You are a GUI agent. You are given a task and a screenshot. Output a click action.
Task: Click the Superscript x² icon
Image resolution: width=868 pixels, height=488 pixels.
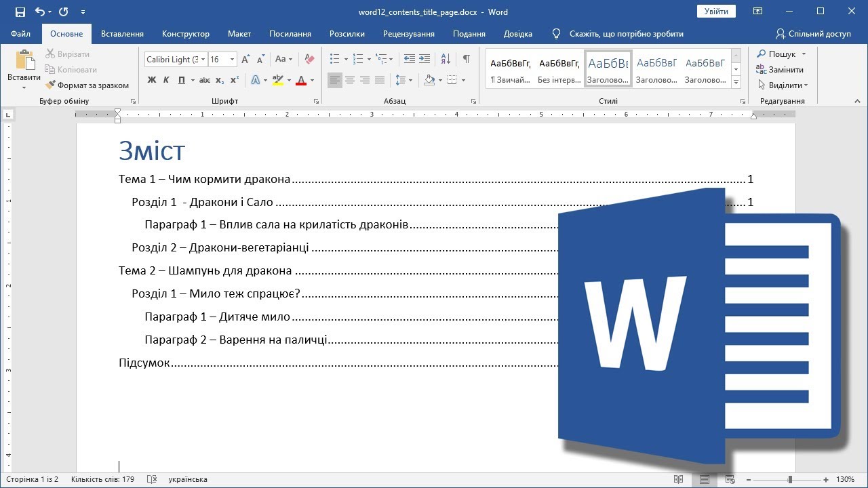235,80
